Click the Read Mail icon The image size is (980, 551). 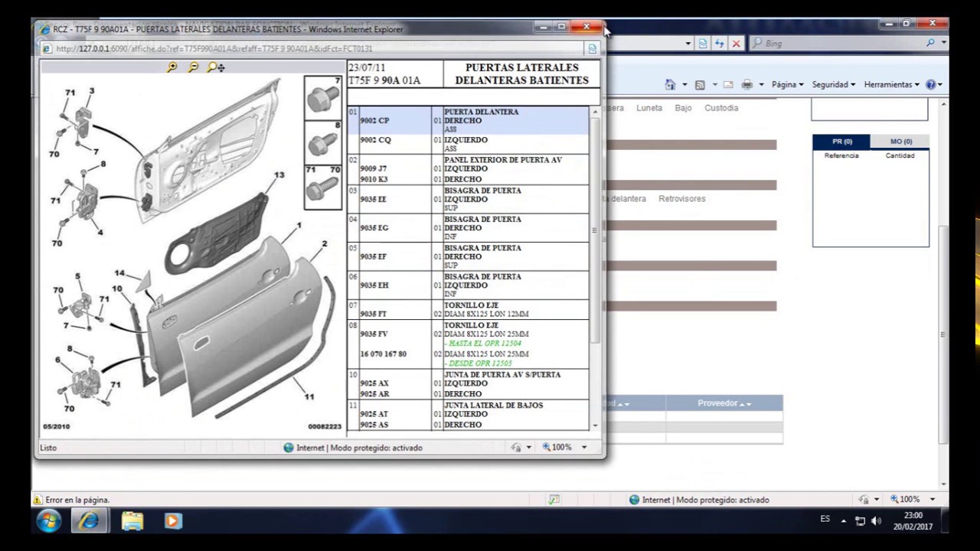[728, 85]
